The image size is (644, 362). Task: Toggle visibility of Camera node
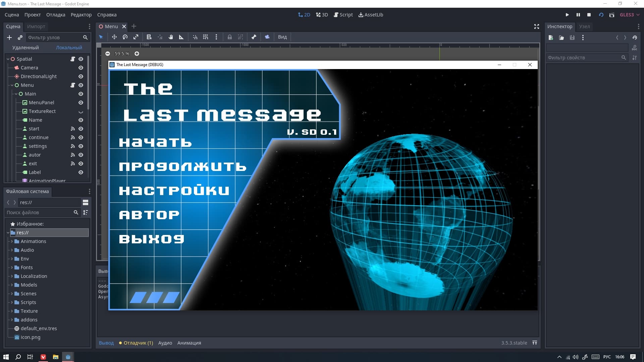81,68
